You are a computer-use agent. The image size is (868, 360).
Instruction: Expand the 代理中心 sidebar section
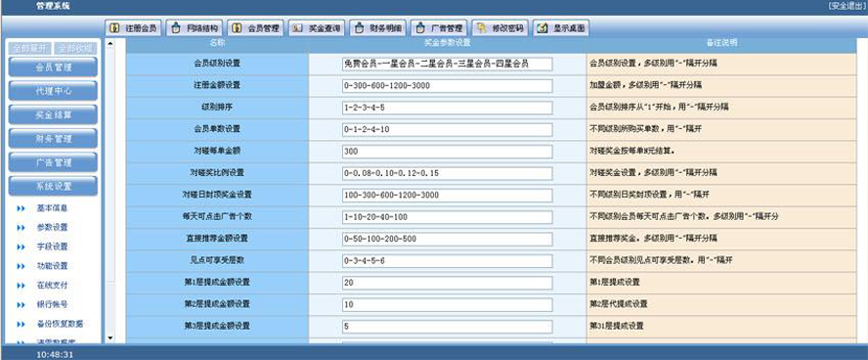pyautogui.click(x=54, y=91)
